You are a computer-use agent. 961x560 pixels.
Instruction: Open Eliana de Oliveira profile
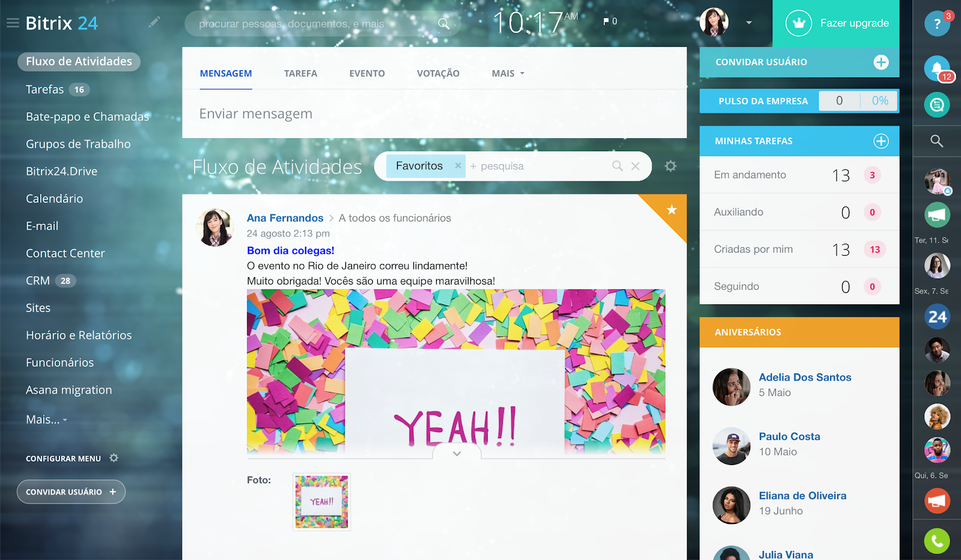pos(802,496)
